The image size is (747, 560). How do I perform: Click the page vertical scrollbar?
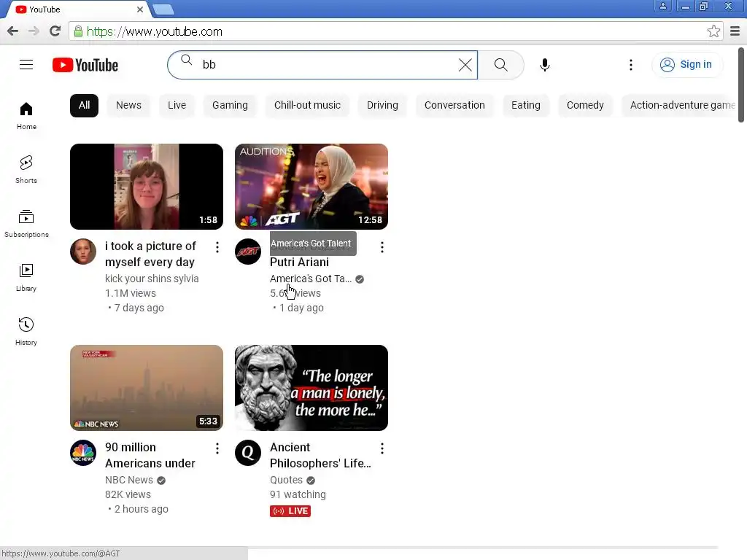[741, 85]
